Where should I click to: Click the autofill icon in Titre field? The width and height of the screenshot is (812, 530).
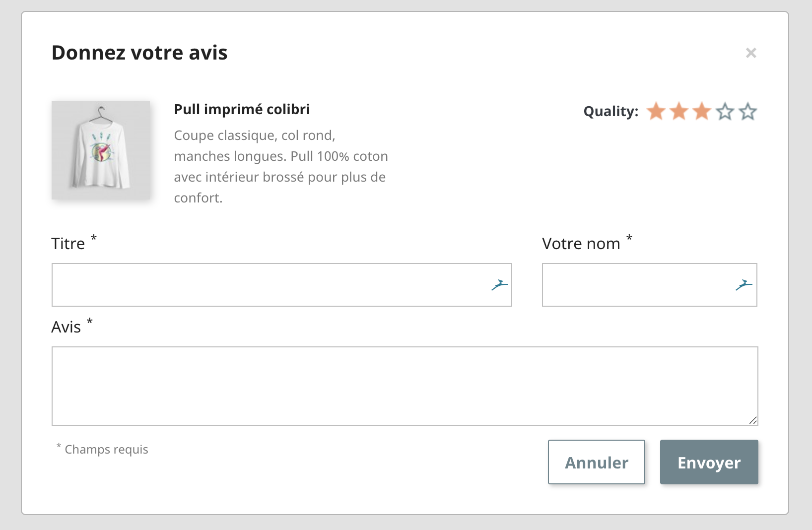(x=500, y=285)
